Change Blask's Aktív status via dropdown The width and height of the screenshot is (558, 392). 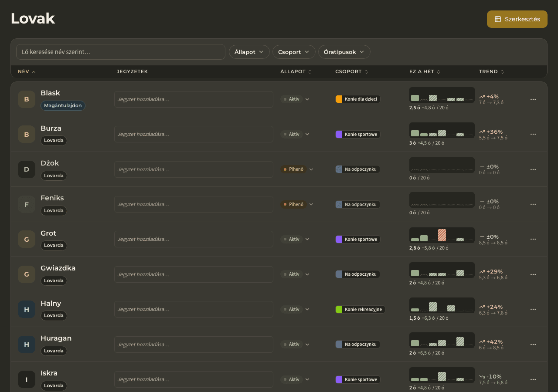pos(295,99)
